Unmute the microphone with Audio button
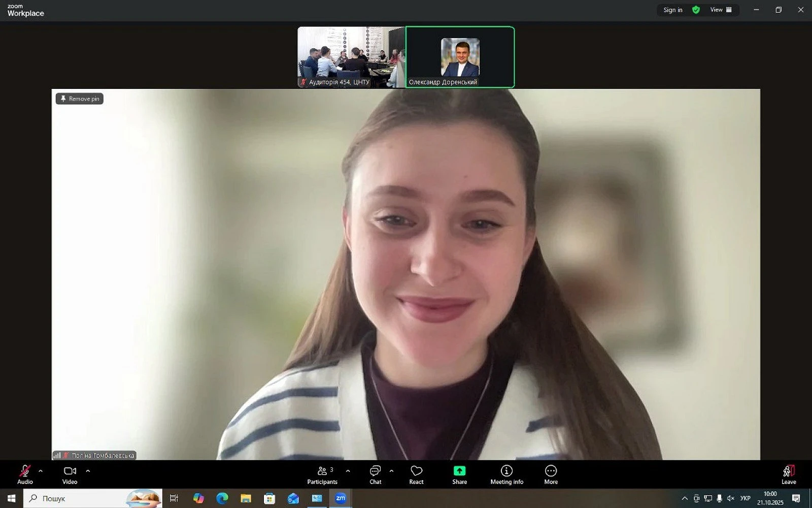The width and height of the screenshot is (812, 508). coord(25,474)
